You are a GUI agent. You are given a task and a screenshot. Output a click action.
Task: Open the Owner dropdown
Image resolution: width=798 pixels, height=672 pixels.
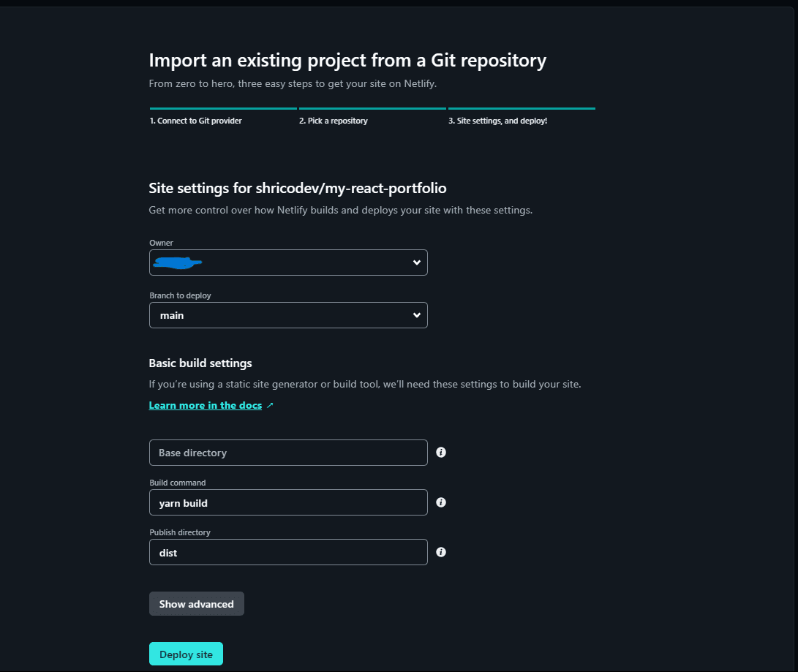tap(288, 263)
